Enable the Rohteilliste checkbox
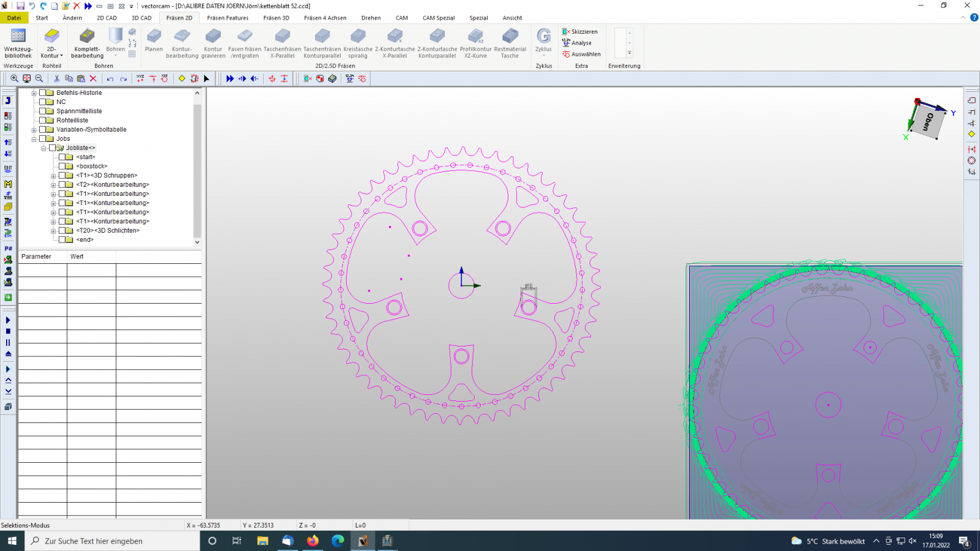This screenshot has width=980, height=551. (x=43, y=121)
